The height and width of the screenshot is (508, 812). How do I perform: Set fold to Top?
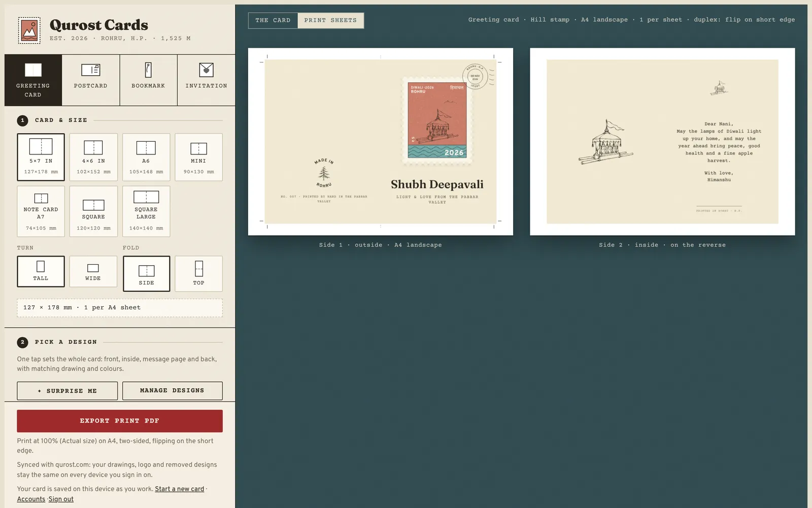point(198,274)
